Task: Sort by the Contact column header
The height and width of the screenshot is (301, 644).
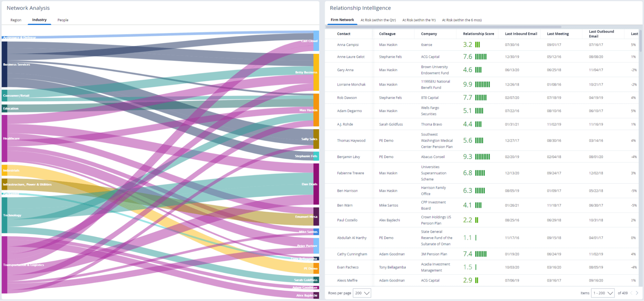Action: pyautogui.click(x=343, y=34)
